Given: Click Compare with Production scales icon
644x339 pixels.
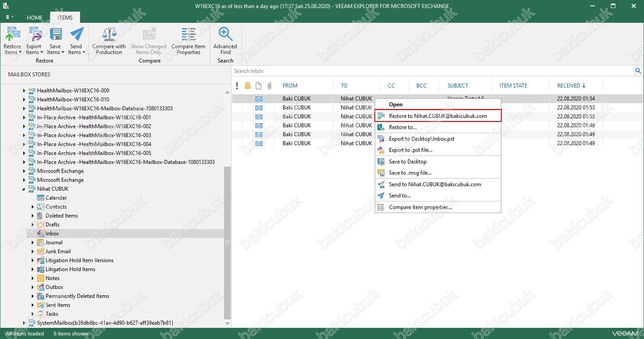Looking at the screenshot, I should 109,34.
